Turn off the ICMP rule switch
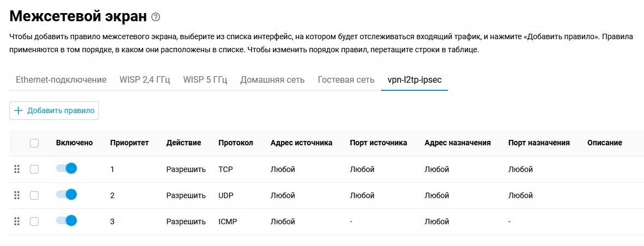The width and height of the screenshot is (644, 246). [66, 220]
